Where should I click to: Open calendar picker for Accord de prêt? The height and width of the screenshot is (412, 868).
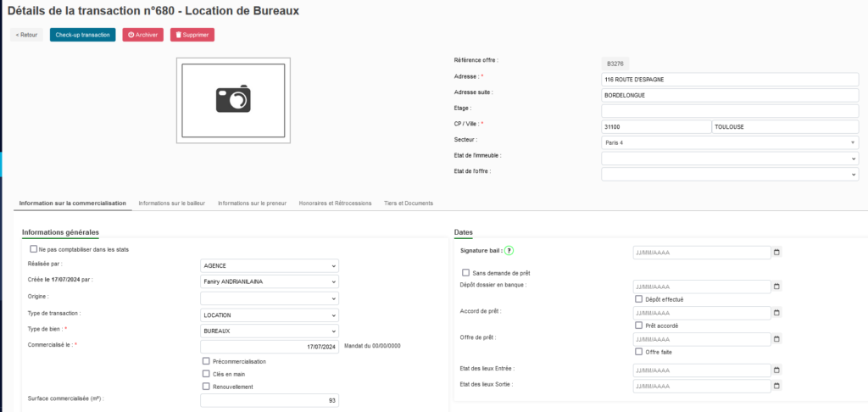tap(776, 313)
